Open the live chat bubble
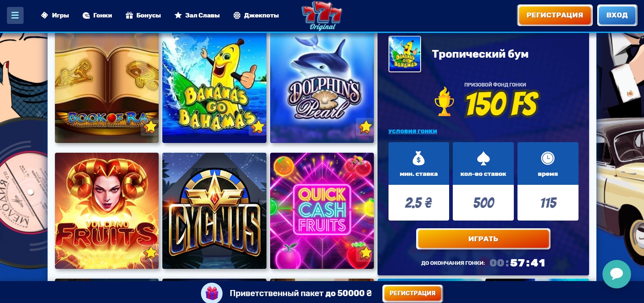This screenshot has height=303, width=644. pos(616,274)
